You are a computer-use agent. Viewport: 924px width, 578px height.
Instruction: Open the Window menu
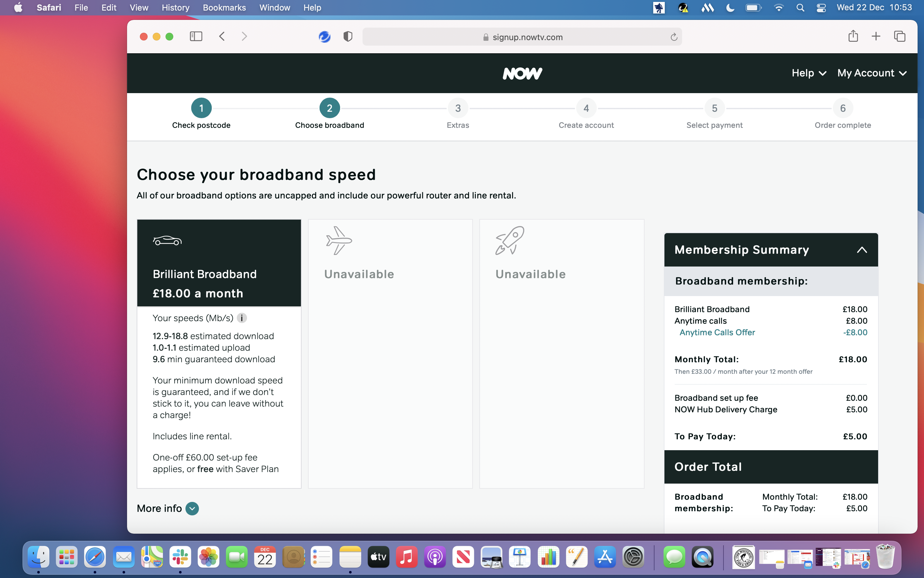click(275, 8)
